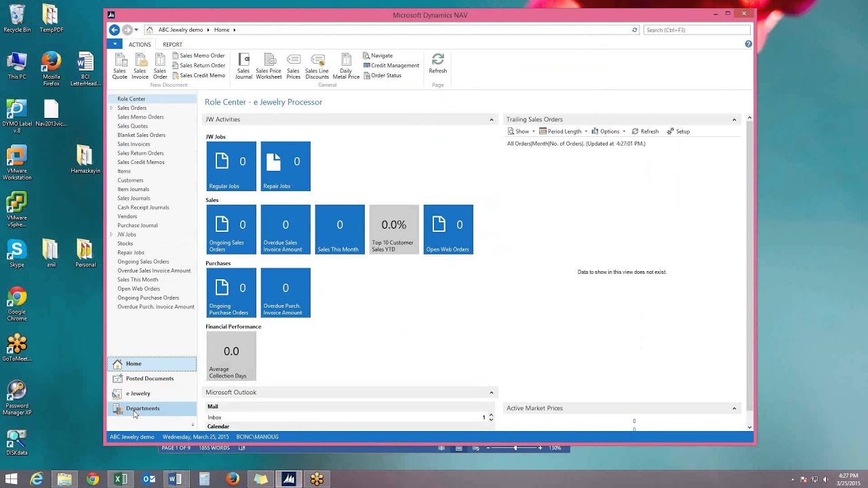Open Order Status in ribbon
Screen dimensions: 868x488
click(382, 75)
